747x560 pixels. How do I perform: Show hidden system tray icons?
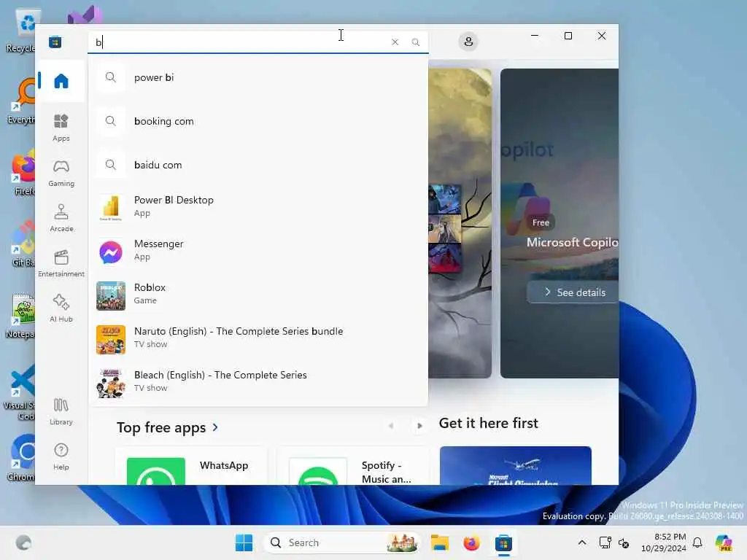tap(581, 542)
